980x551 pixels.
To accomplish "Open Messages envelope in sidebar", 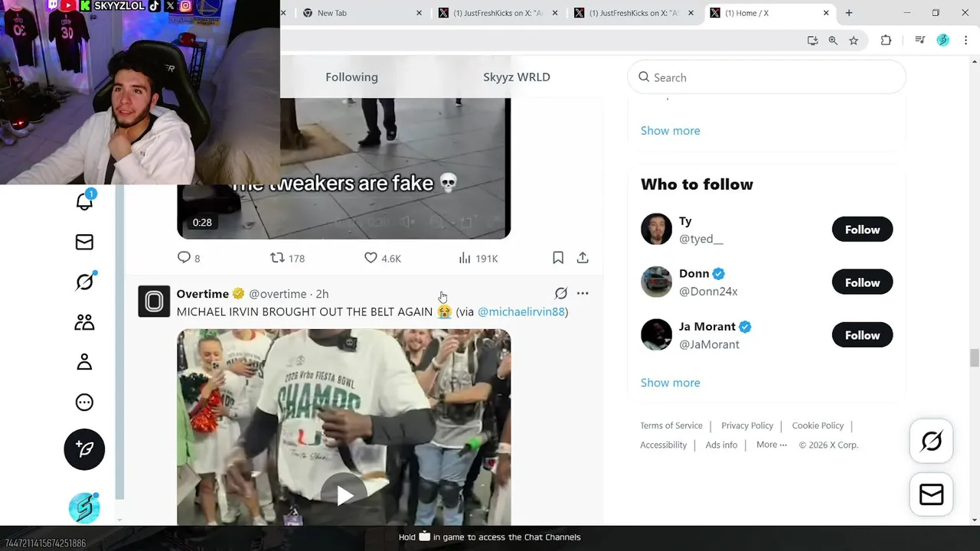I will click(84, 242).
